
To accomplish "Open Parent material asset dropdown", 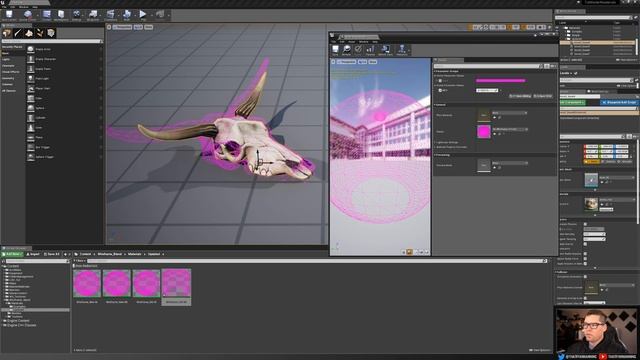I will [x=510, y=129].
